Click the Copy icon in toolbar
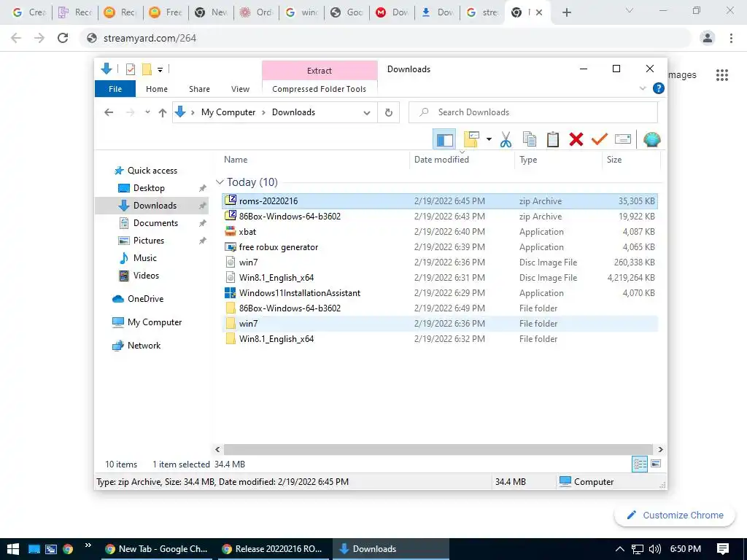This screenshot has width=747, height=560. click(529, 139)
